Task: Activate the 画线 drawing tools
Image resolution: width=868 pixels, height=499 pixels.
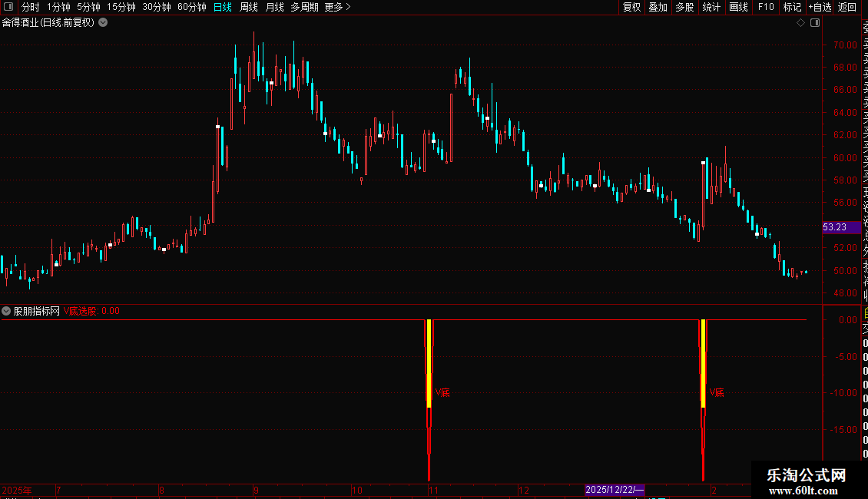Action: [x=738, y=7]
